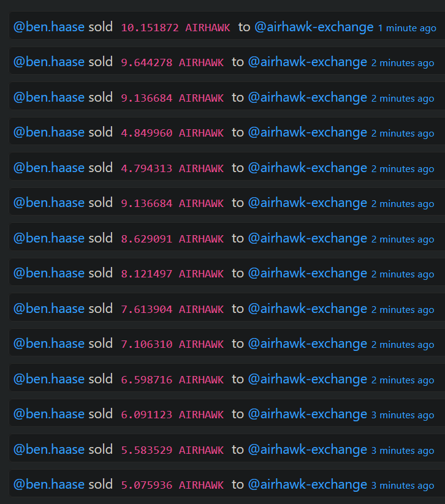Click @ben.haase in 5.075936 AIRHAWK row
The width and height of the screenshot is (445, 504).
[49, 485]
